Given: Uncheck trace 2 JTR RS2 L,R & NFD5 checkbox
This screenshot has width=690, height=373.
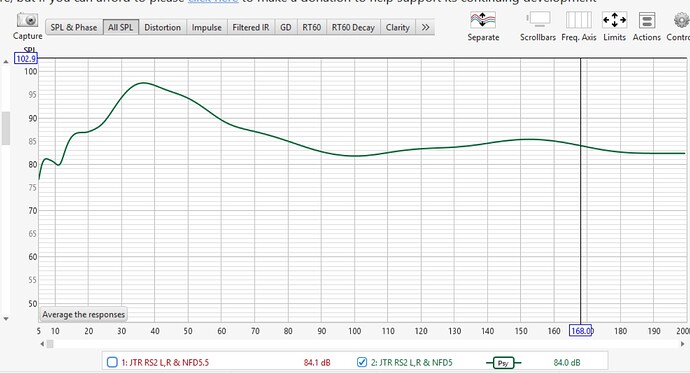Looking at the screenshot, I should coord(362,362).
